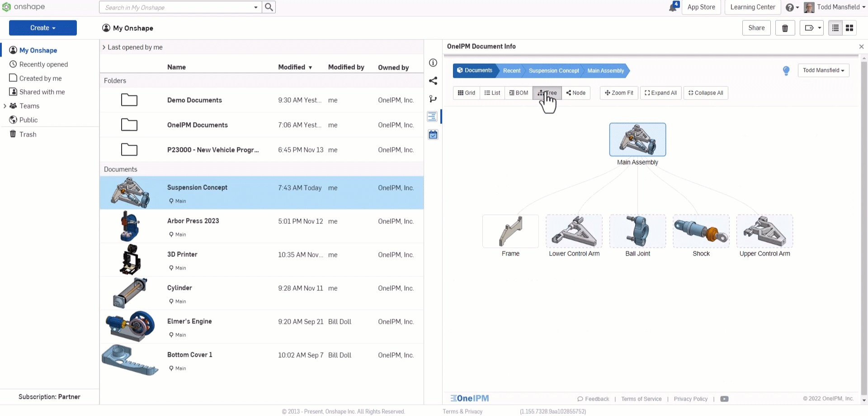Click the lightbulb tips icon
This screenshot has height=416, width=868.
coord(786,71)
